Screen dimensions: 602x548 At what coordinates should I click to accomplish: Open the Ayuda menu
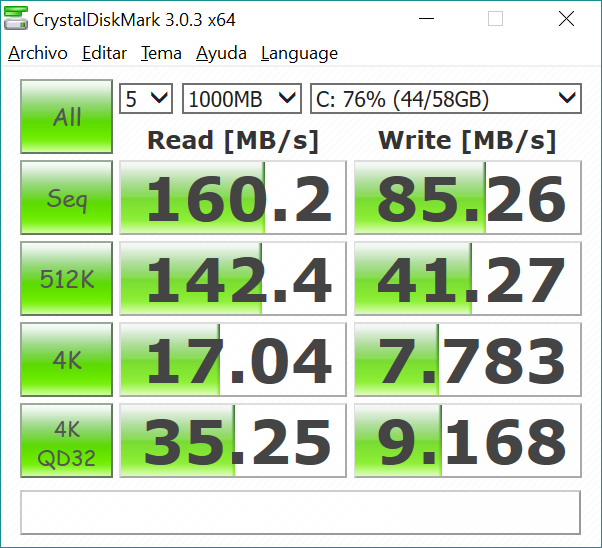[221, 53]
